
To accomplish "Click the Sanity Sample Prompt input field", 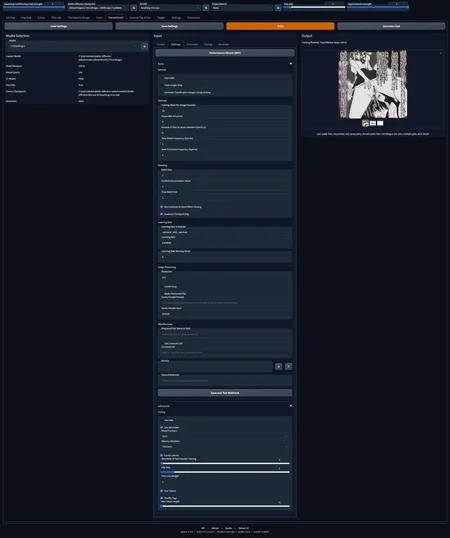I will 225,303.
